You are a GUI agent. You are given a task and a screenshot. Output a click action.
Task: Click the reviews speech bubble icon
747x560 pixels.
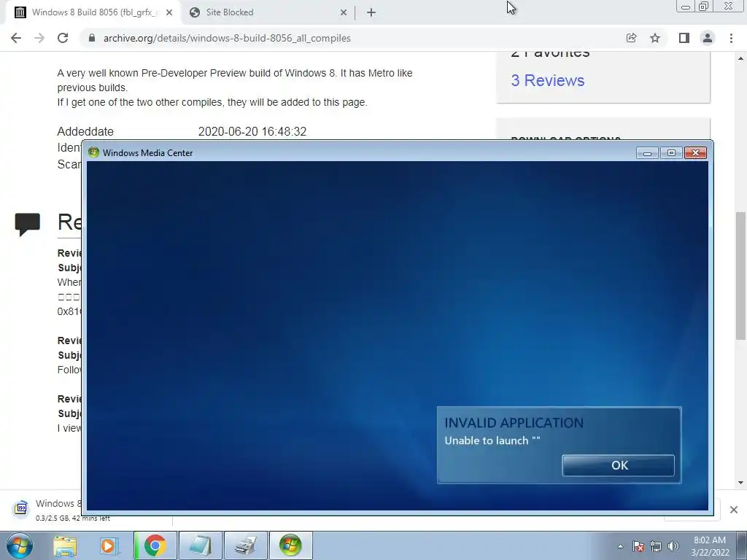27,225
